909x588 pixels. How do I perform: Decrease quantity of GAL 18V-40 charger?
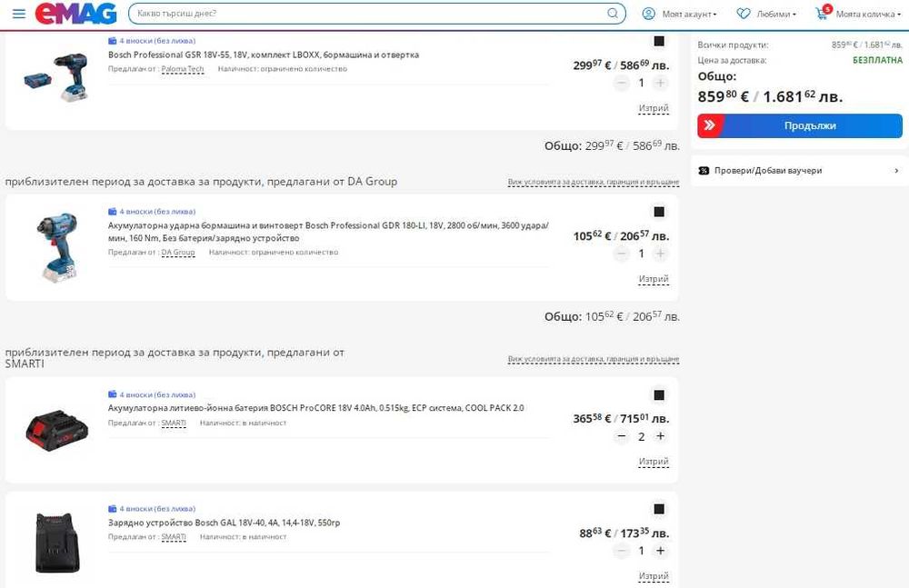pyautogui.click(x=622, y=551)
